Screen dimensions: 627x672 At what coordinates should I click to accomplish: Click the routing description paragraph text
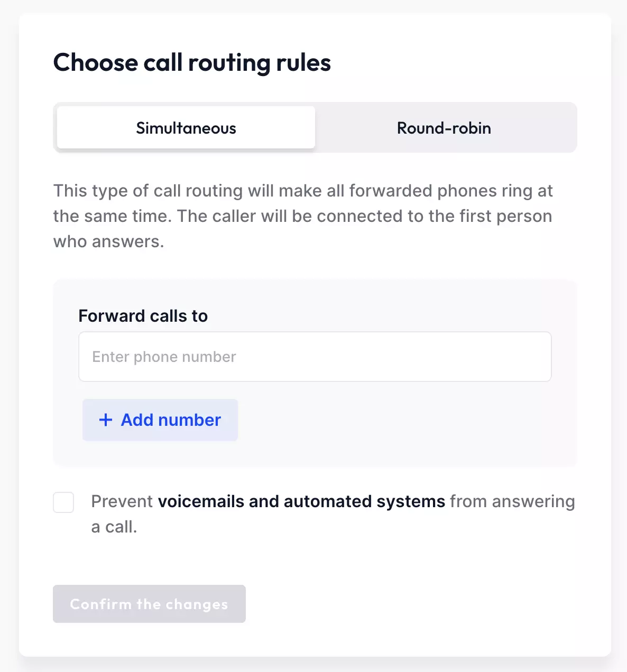click(x=301, y=216)
